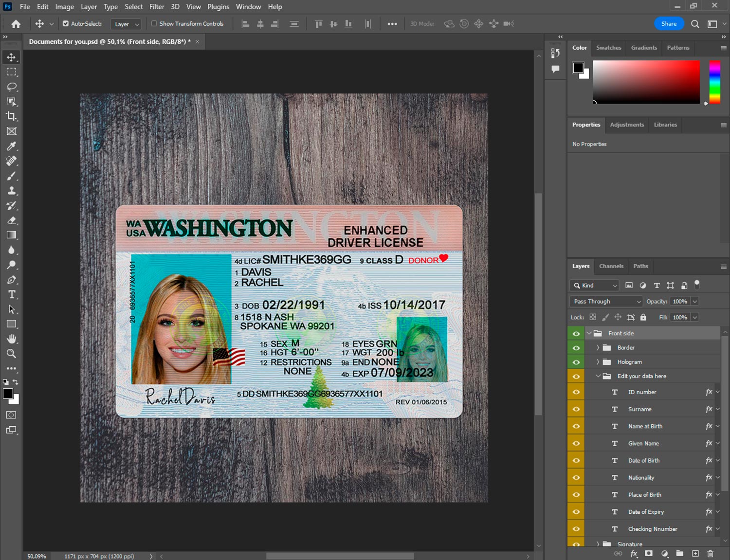Enable Show Transform Controls checkbox
The width and height of the screenshot is (730, 560).
[x=154, y=23]
